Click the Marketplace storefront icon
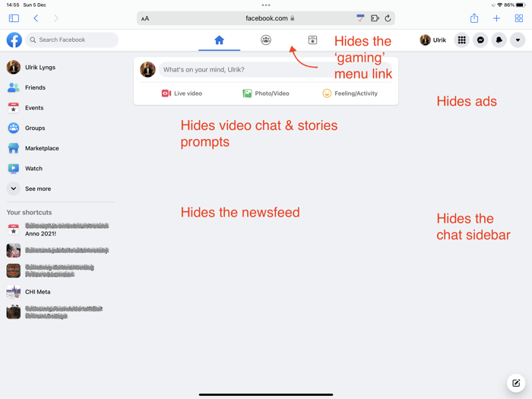The height and width of the screenshot is (399, 532). [14, 148]
